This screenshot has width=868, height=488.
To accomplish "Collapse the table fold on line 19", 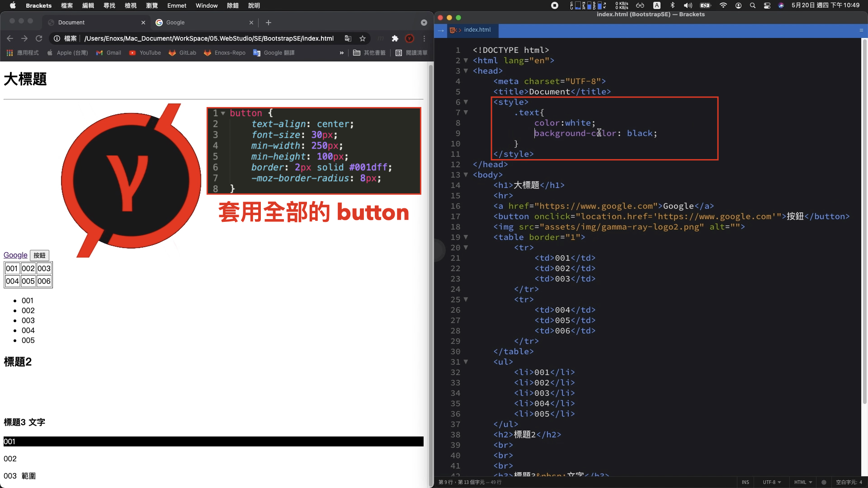I will point(466,237).
